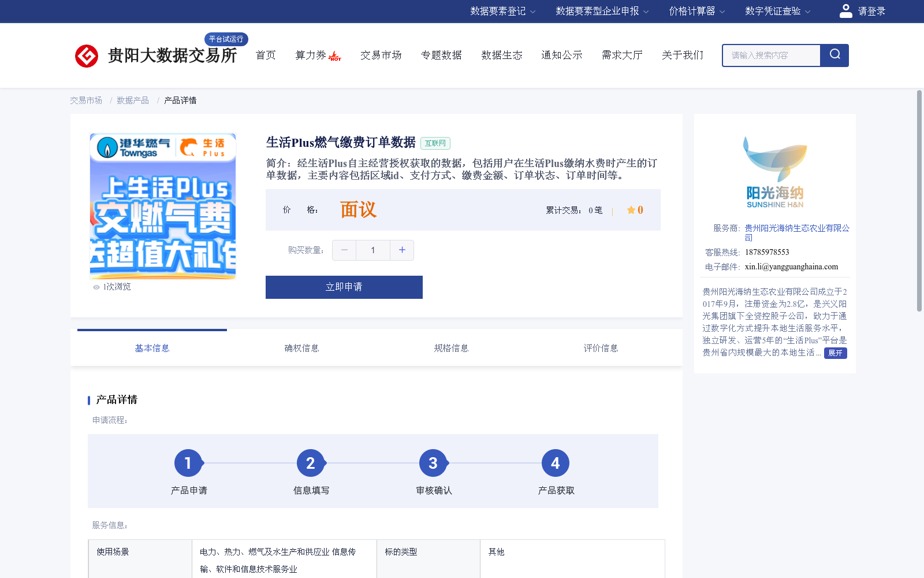This screenshot has height=578, width=924.
Task: Open 数据要素登记 dropdown menu
Action: tap(502, 11)
